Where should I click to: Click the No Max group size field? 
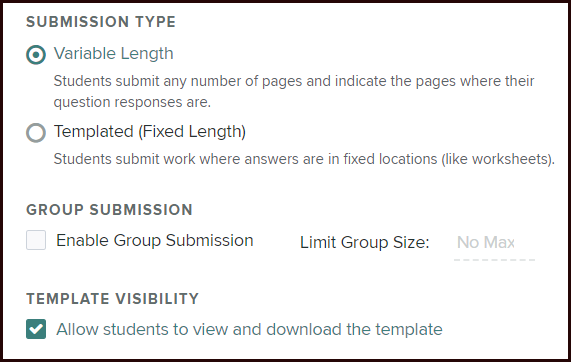click(x=494, y=245)
